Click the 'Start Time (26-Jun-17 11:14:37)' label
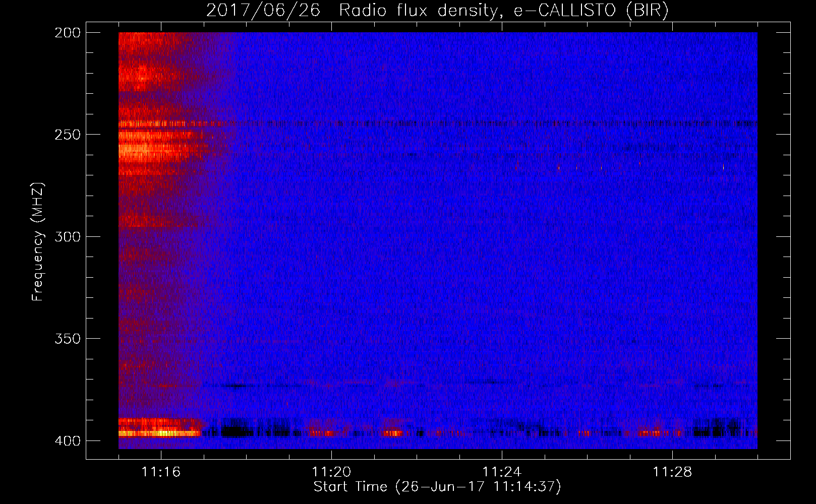The height and width of the screenshot is (504, 816). click(x=437, y=487)
